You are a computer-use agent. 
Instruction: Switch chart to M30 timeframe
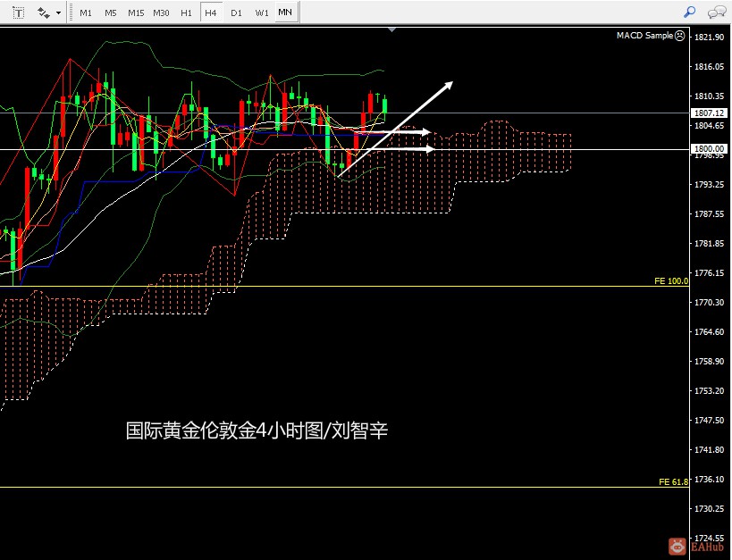(x=161, y=13)
